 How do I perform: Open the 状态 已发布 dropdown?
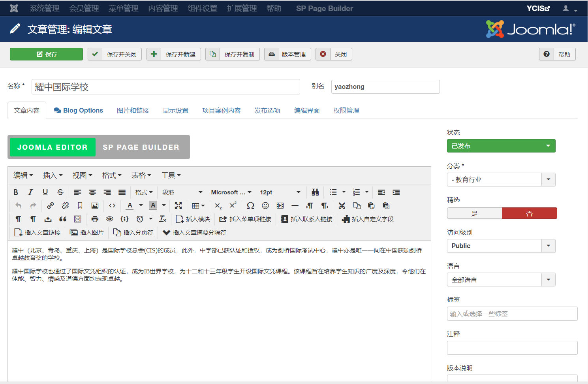point(501,146)
